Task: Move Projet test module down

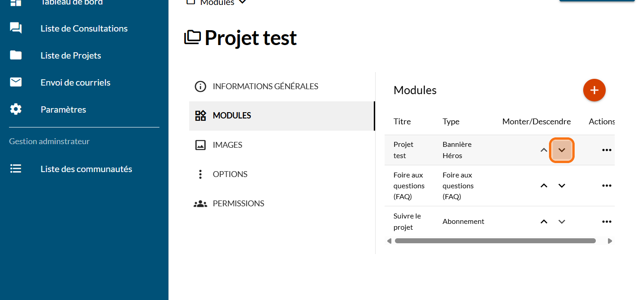Action: click(562, 150)
